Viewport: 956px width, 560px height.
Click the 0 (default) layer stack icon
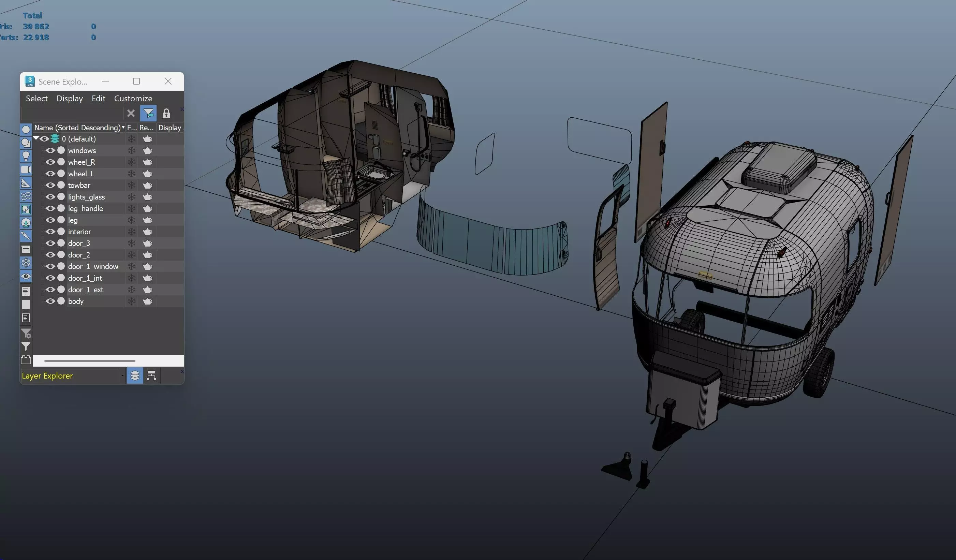(55, 139)
